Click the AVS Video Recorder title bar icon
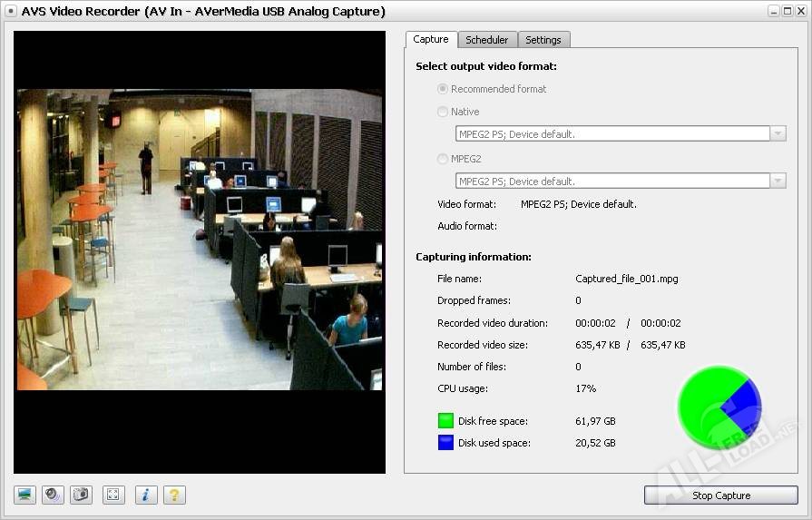The image size is (812, 520). tap(10, 11)
